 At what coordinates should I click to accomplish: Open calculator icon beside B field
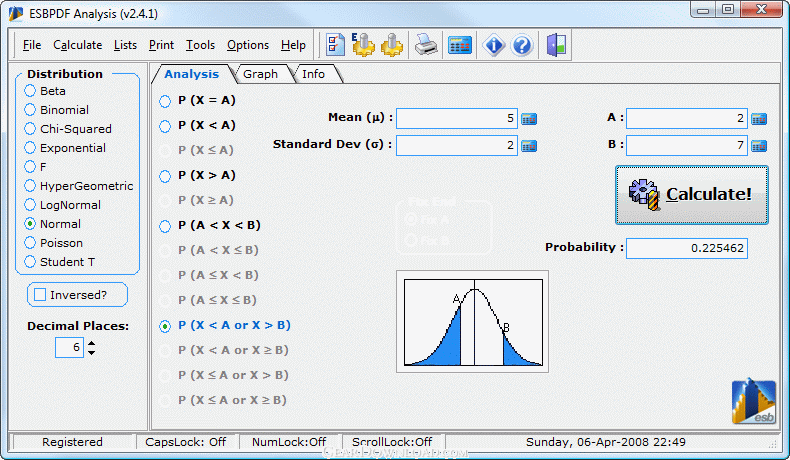[759, 146]
